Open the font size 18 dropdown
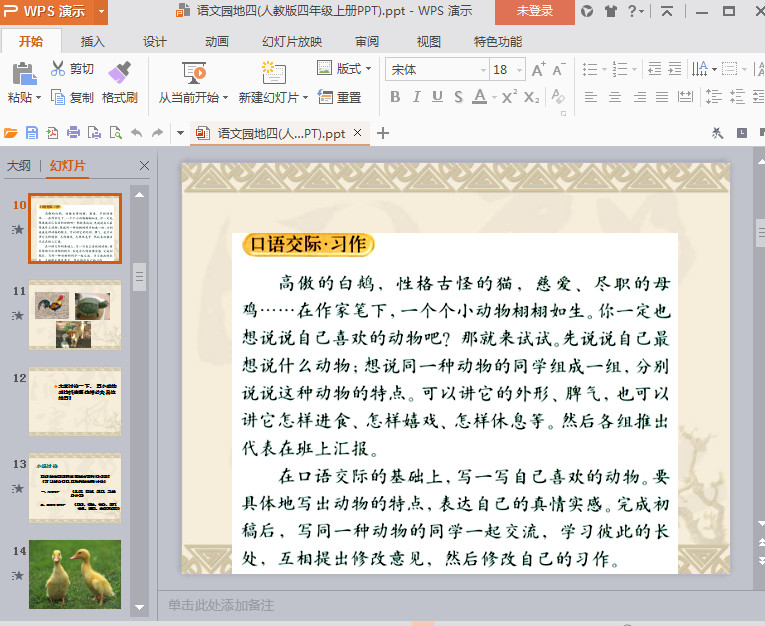This screenshot has height=626, width=765. [518, 70]
